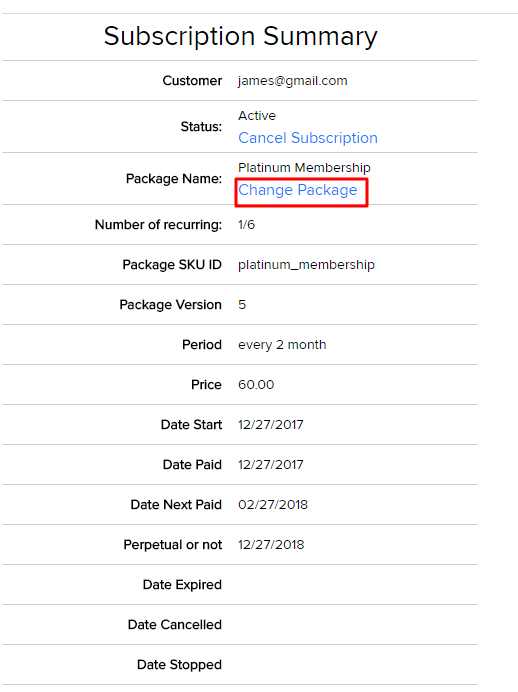Click the Active status text

tap(257, 116)
